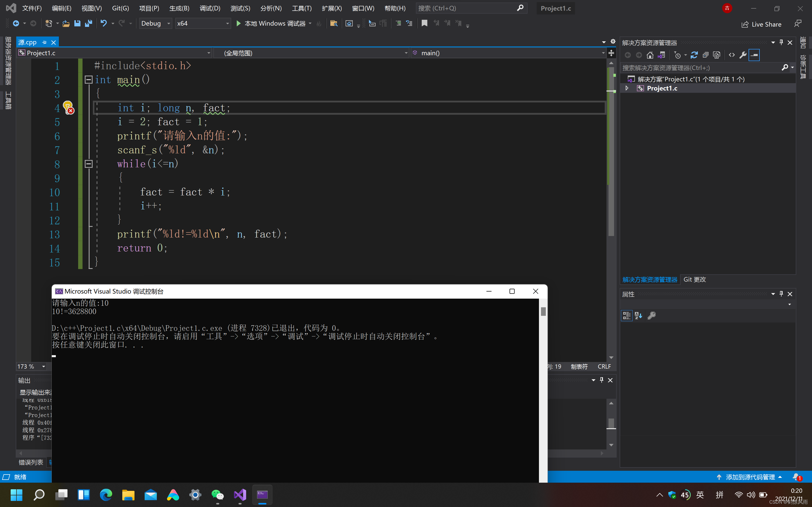Toggle auto-hide pin on Solution Explorer panel
This screenshot has width=812, height=507.
(x=781, y=42)
